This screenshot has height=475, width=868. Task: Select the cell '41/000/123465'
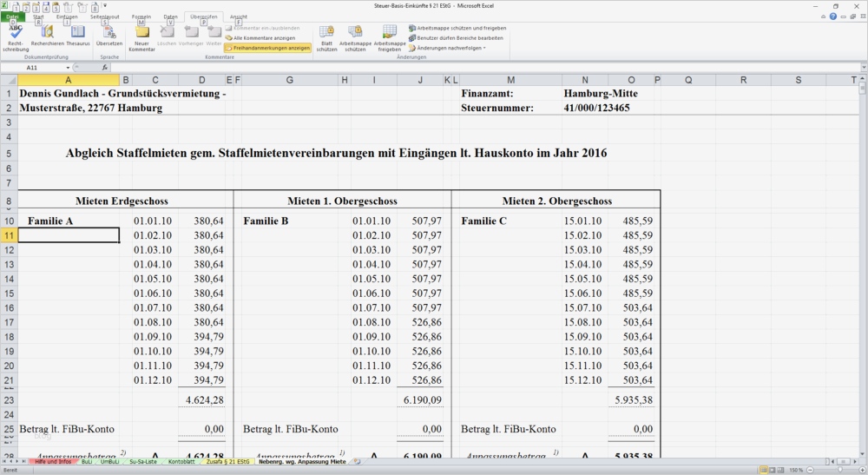[x=596, y=108]
